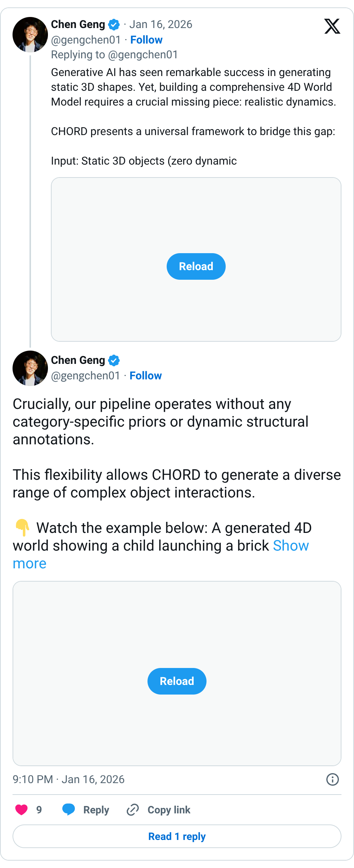Click the info circle next to the timestamp

point(332,779)
